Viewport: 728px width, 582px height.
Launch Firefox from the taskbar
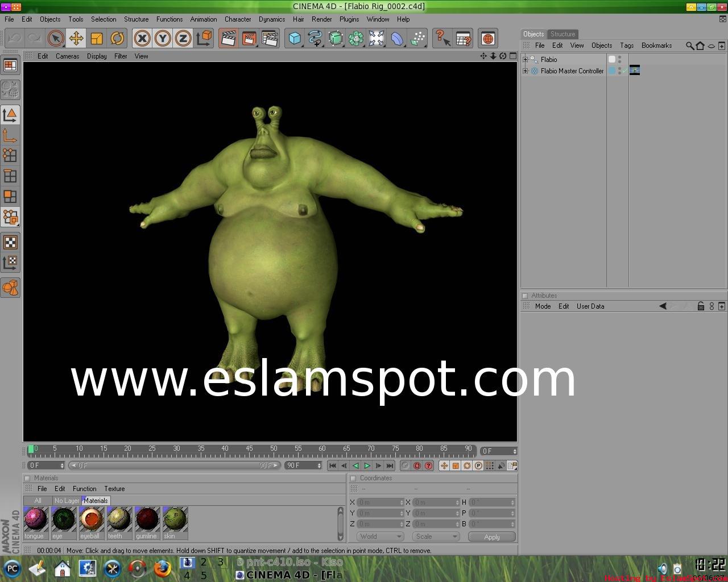(x=162, y=568)
